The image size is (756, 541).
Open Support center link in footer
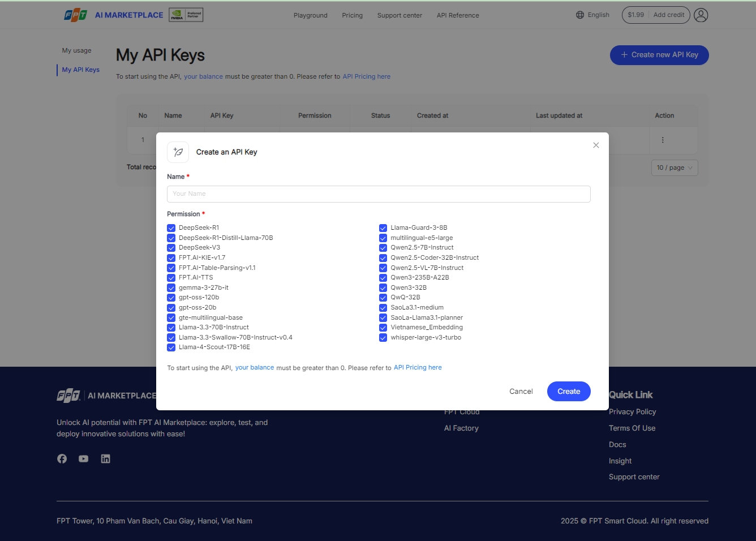(634, 477)
